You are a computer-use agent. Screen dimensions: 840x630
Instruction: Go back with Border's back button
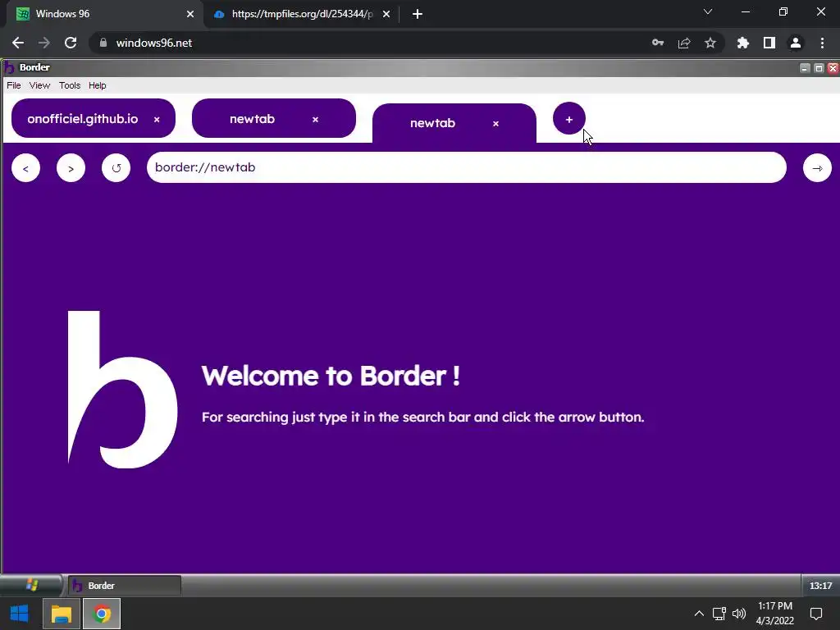[25, 168]
